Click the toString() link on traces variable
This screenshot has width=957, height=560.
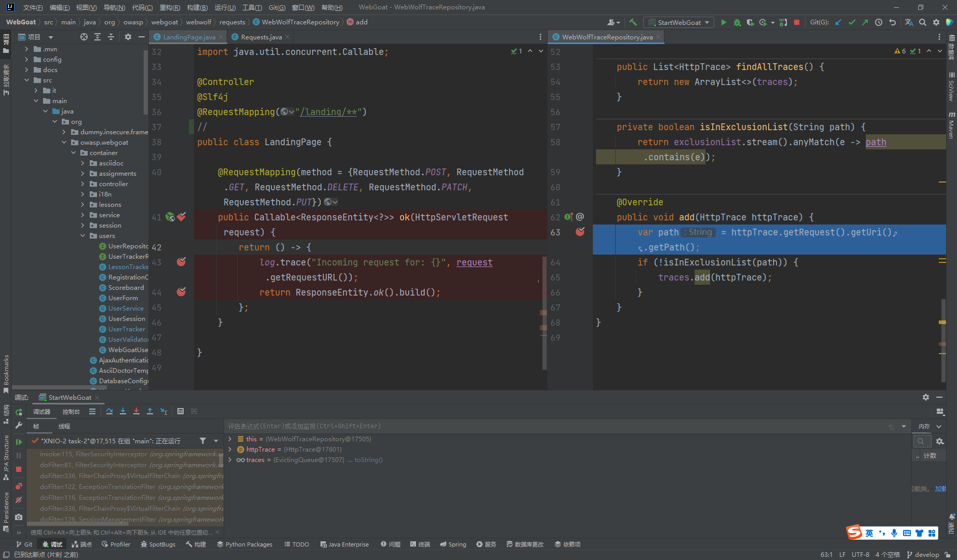(x=368, y=460)
